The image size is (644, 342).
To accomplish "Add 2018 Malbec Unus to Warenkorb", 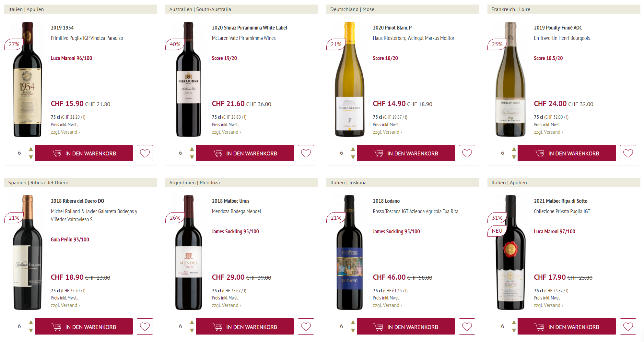I will click(245, 326).
